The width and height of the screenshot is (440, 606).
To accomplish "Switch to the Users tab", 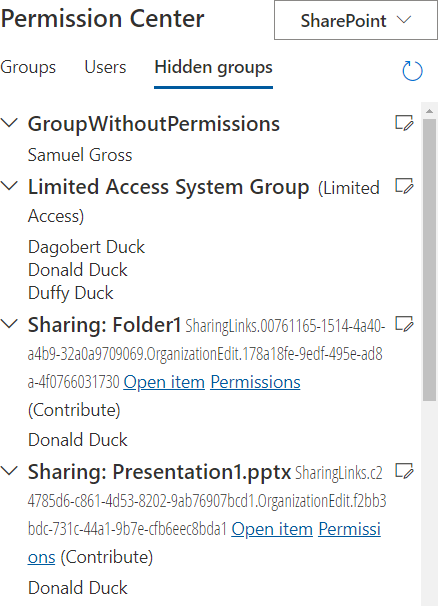I will (x=105, y=67).
